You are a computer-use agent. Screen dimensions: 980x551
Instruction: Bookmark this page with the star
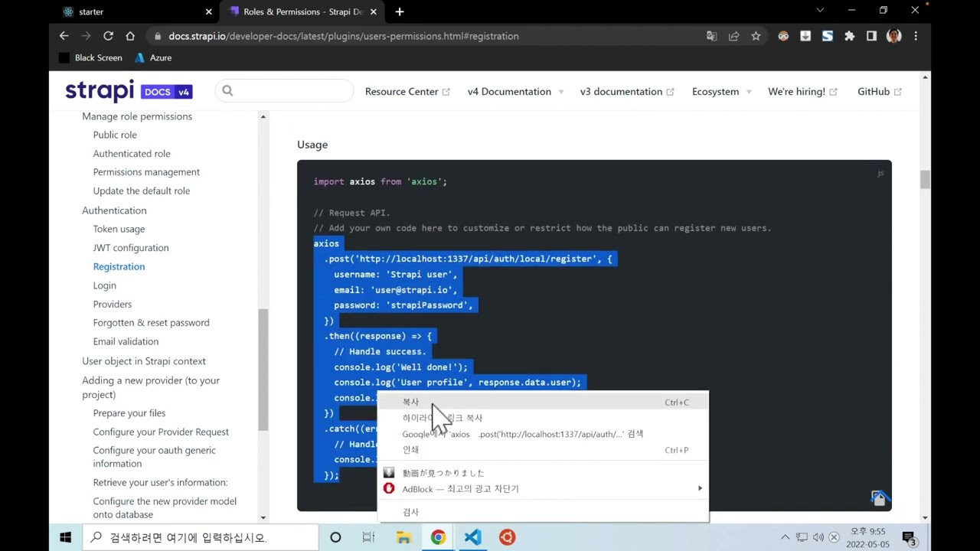coord(756,36)
